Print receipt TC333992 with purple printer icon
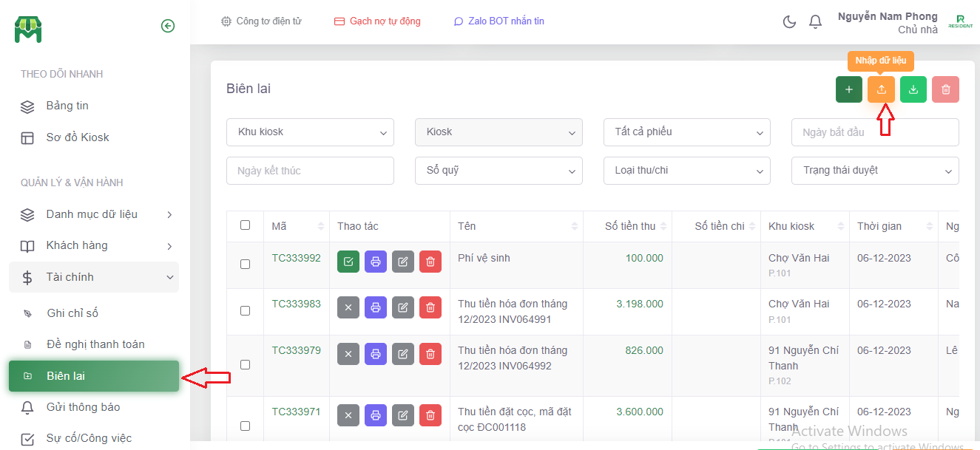The height and width of the screenshot is (450, 980). point(376,262)
